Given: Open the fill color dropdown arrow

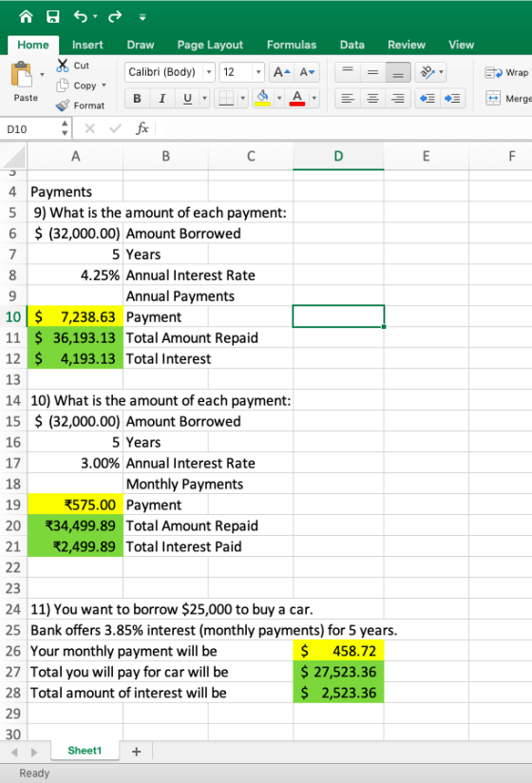Looking at the screenshot, I should point(279,99).
